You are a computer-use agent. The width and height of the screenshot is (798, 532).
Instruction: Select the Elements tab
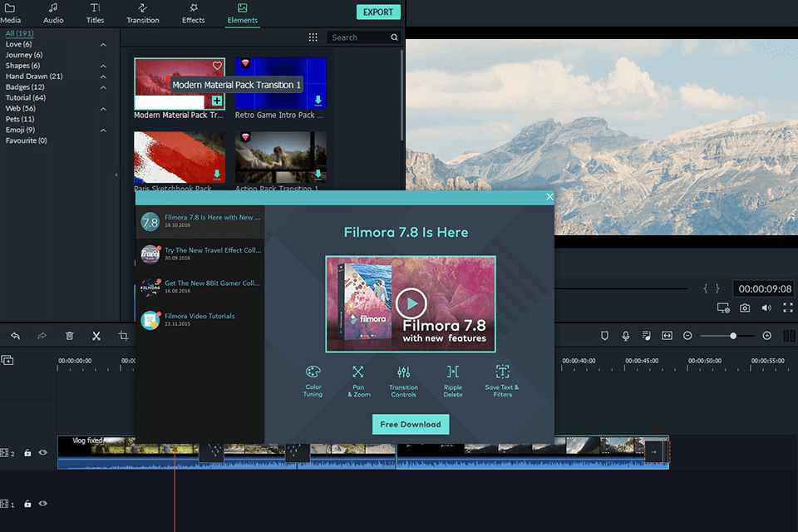coord(242,14)
